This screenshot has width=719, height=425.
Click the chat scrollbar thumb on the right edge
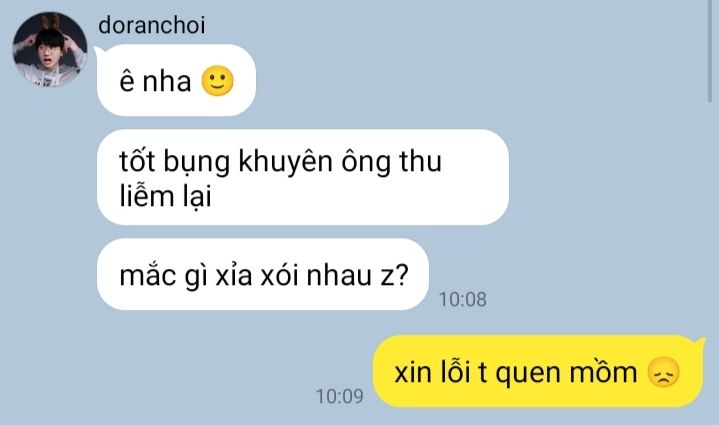(710, 50)
